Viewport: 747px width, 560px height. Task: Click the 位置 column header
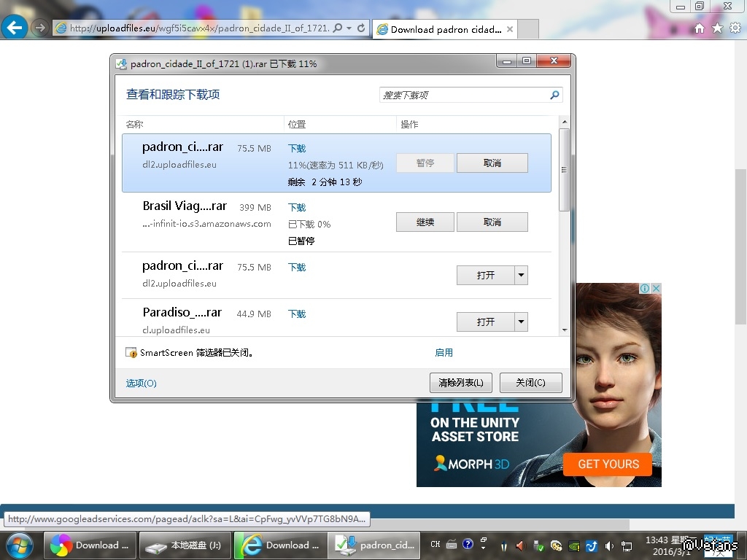[x=297, y=124]
